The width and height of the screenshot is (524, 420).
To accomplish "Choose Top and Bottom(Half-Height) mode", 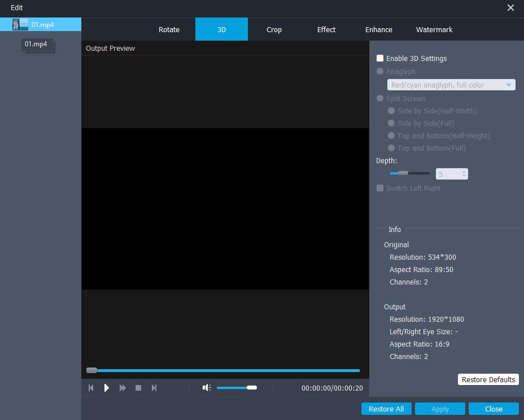I will point(391,135).
